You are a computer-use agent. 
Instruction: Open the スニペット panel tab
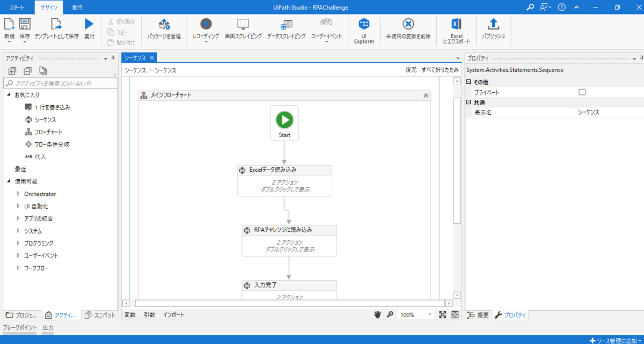coord(100,315)
